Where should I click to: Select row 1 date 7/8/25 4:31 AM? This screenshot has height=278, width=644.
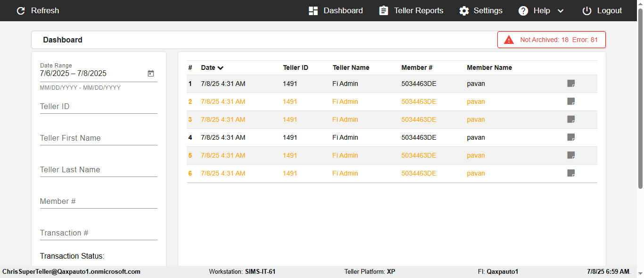pos(223,84)
